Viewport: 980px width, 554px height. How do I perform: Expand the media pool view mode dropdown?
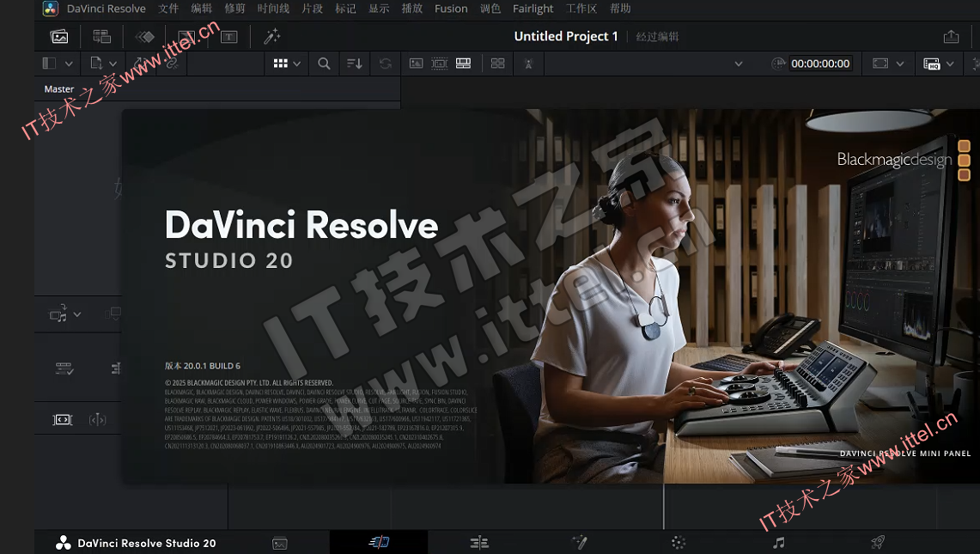297,64
